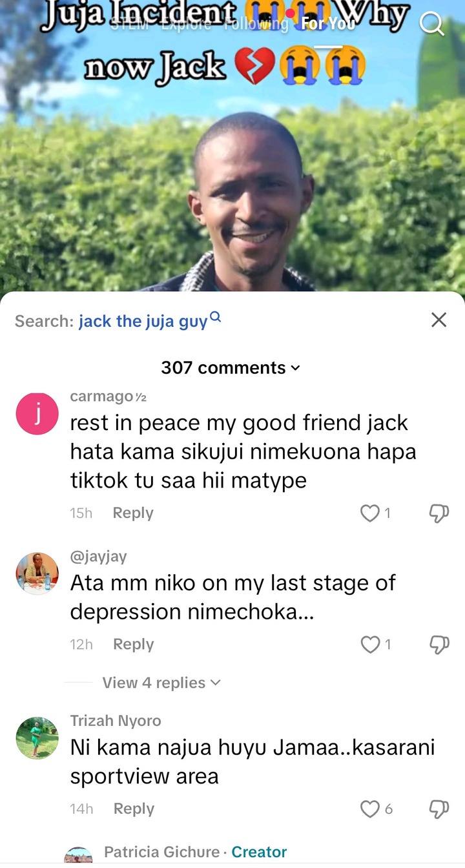Search for jack the juja guy link
This screenshot has width=465, height=868.
tap(149, 320)
